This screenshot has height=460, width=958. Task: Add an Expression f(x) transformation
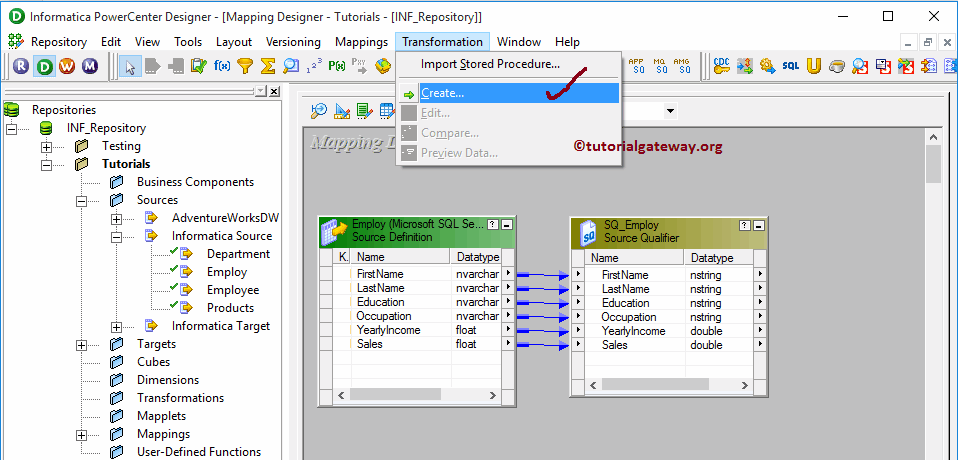coord(222,66)
